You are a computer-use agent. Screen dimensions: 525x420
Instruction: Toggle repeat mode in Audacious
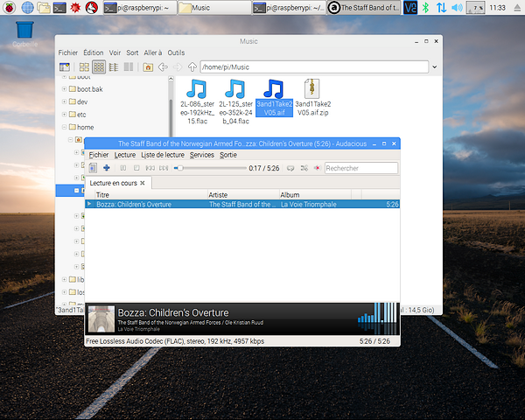click(290, 168)
